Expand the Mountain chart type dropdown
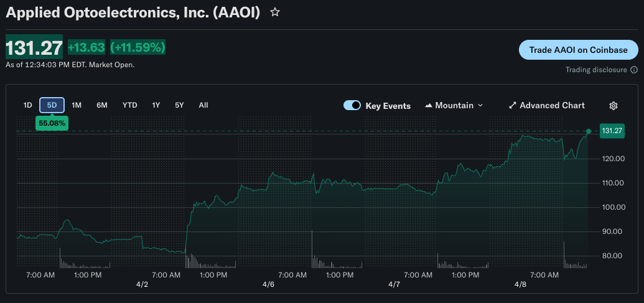 480,106
